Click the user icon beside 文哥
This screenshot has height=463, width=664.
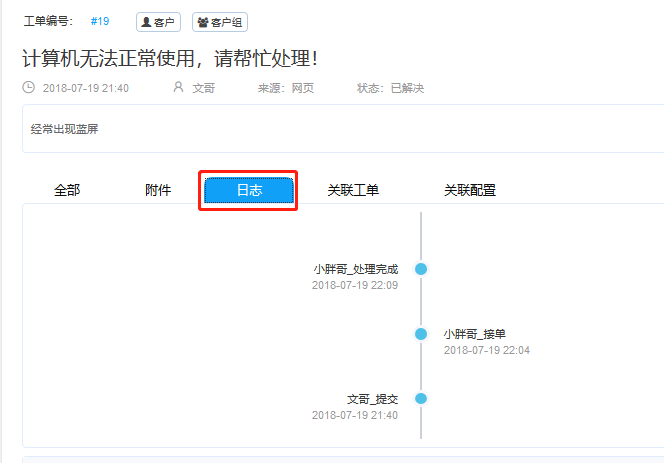point(178,88)
